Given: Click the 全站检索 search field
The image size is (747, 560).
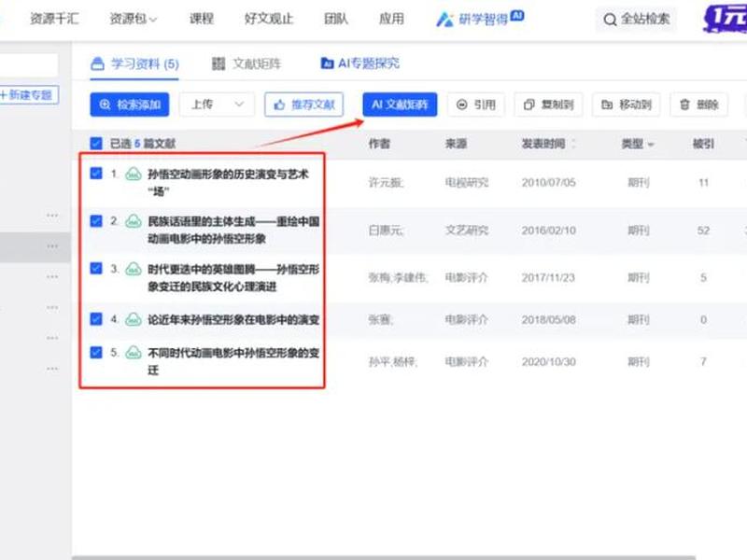Looking at the screenshot, I should [x=636, y=20].
